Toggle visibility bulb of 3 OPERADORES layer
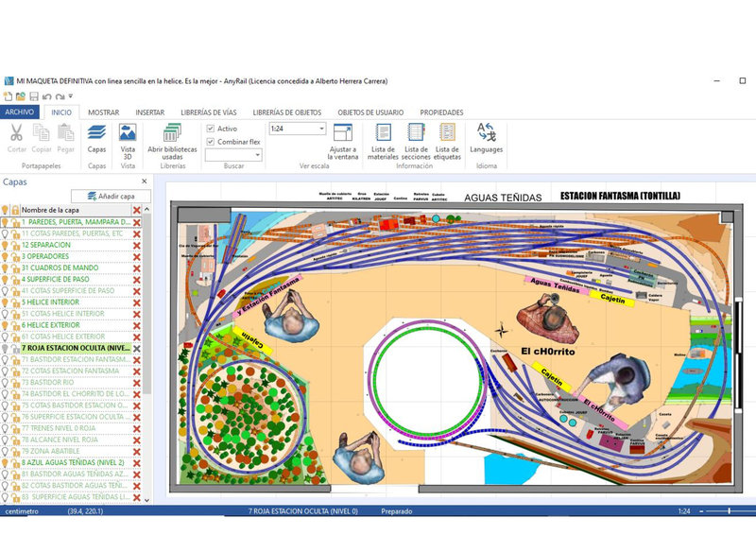756x535 pixels. point(6,257)
